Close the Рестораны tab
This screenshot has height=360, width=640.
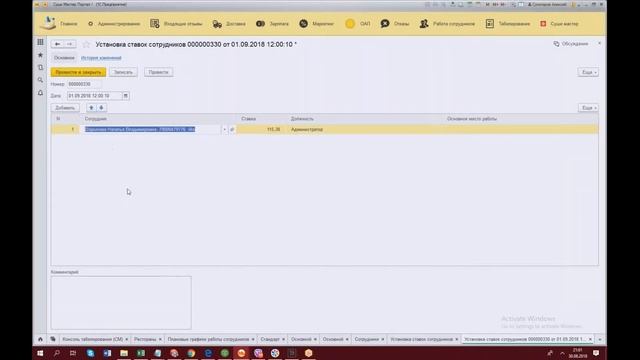click(x=160, y=340)
